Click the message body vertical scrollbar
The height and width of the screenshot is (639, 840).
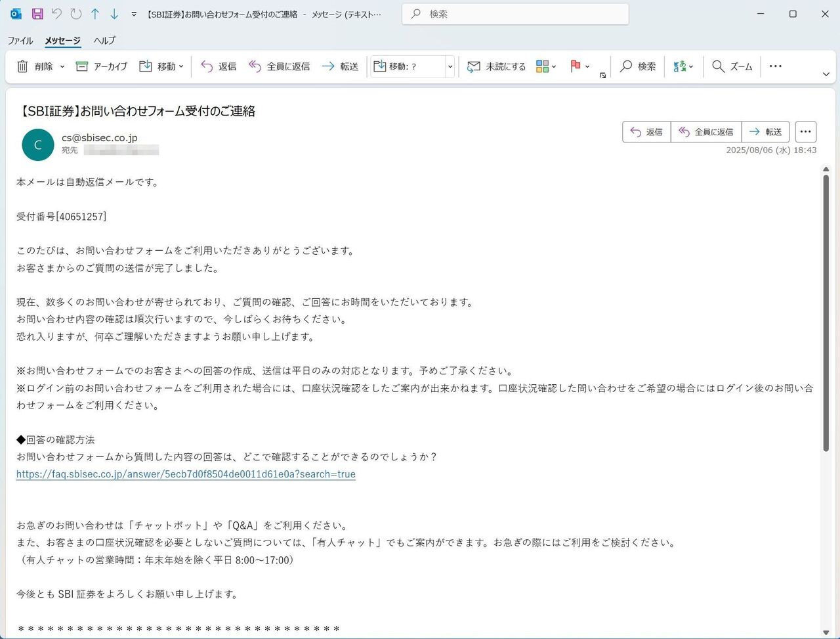tap(826, 313)
